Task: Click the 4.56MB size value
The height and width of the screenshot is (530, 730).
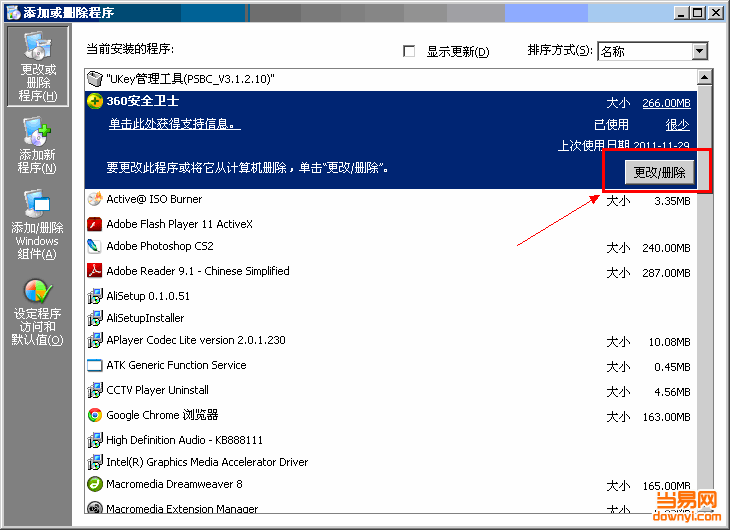Action: [x=672, y=392]
